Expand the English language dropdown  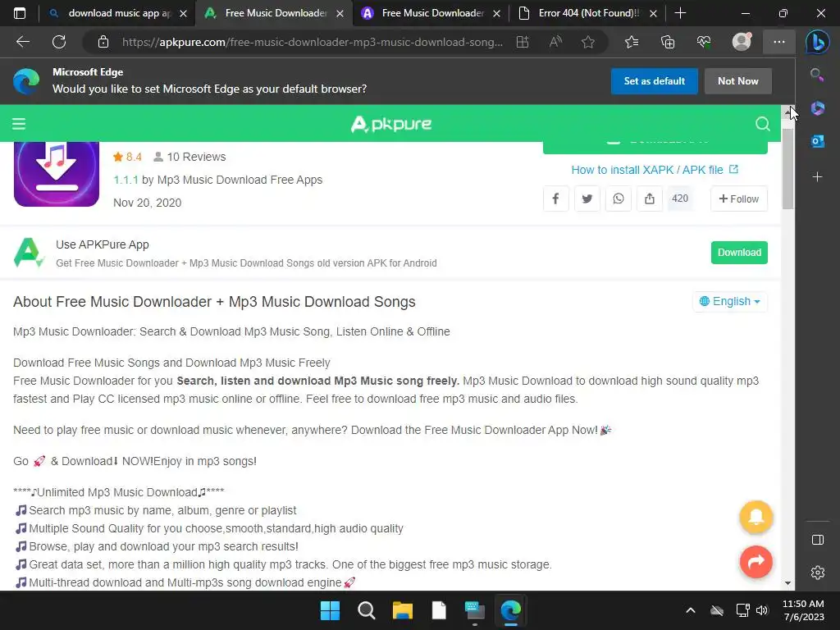tap(729, 302)
